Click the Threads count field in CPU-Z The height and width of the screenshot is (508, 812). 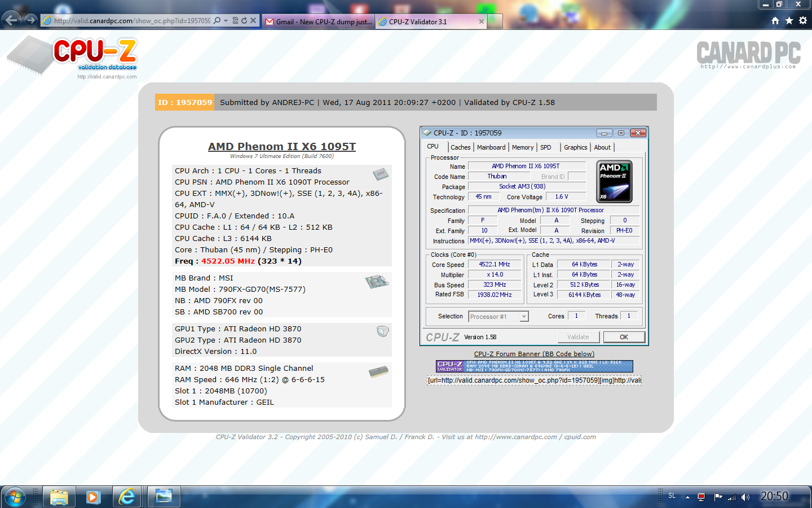[x=629, y=316]
